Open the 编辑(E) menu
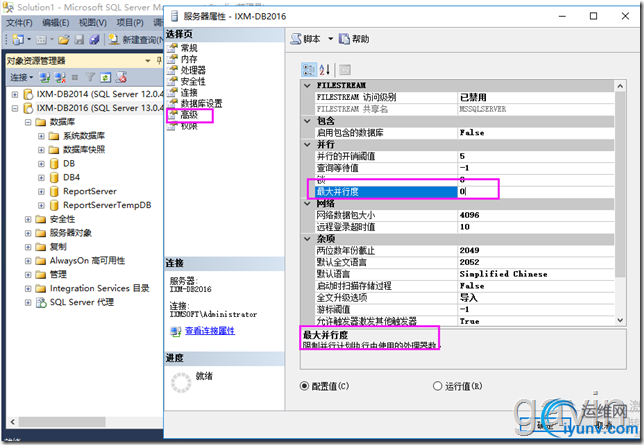This screenshot has width=644, height=445. point(55,23)
